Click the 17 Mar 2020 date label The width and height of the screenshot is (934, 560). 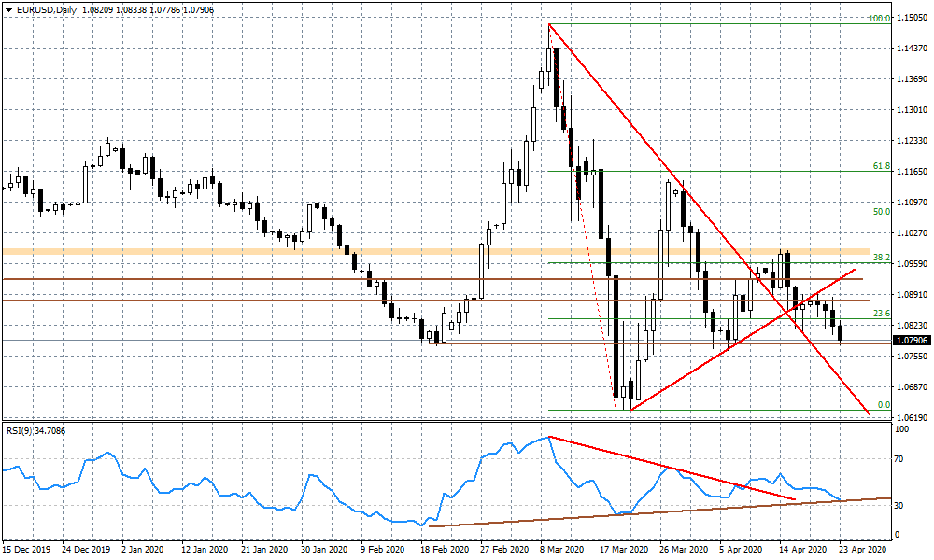pyautogui.click(x=624, y=550)
